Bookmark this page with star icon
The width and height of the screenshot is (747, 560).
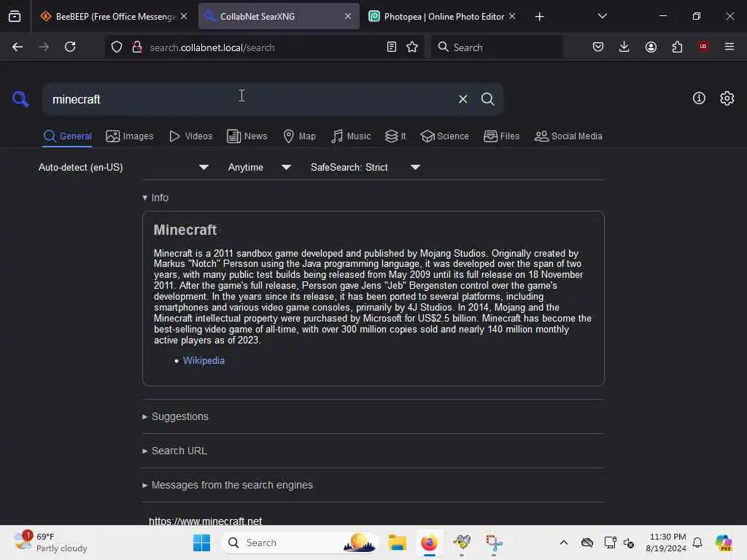click(x=412, y=47)
